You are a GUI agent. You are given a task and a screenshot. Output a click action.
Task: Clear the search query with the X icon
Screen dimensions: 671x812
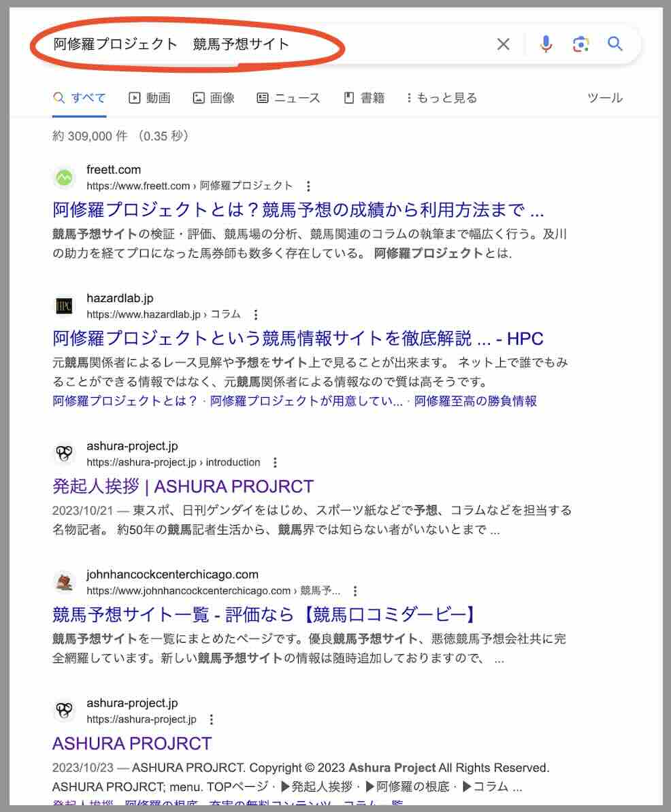pos(503,44)
